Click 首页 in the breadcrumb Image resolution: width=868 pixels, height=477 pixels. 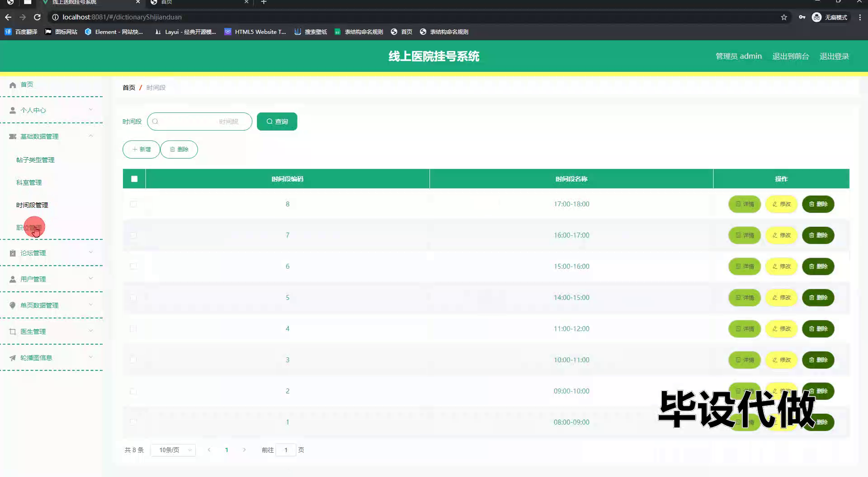tap(129, 88)
